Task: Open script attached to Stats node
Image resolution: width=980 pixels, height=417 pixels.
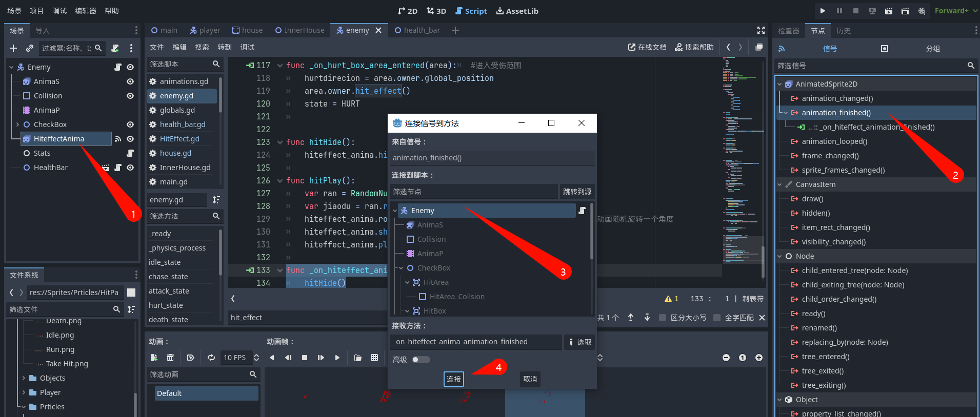Action: (x=130, y=153)
